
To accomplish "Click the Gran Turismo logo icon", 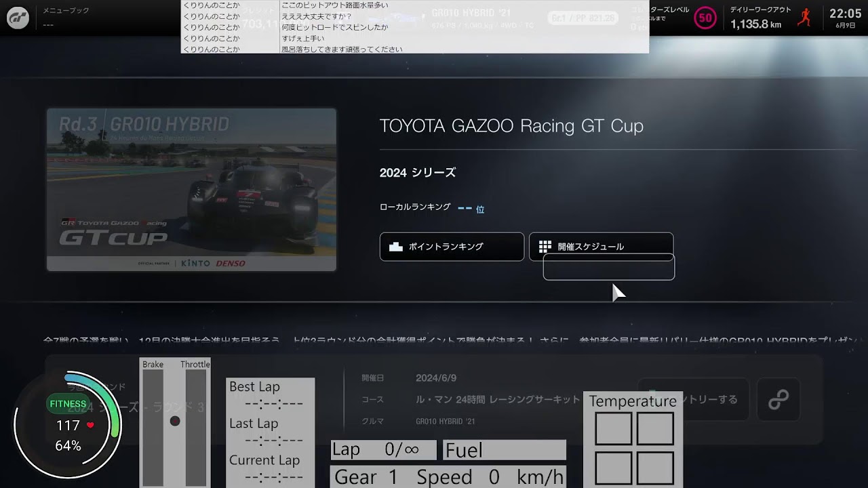I will (x=18, y=18).
